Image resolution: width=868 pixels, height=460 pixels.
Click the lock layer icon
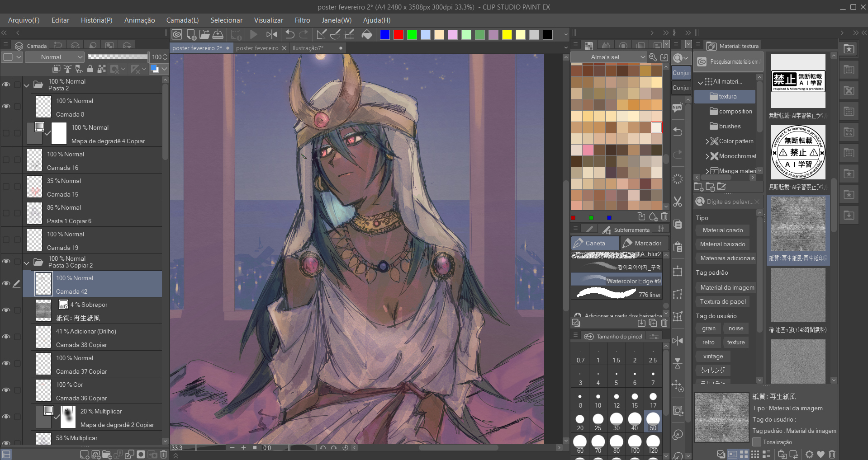[x=90, y=69]
